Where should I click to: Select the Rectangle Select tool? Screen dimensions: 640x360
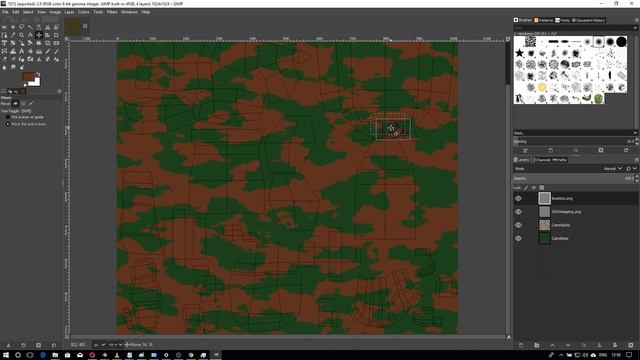tap(4, 27)
